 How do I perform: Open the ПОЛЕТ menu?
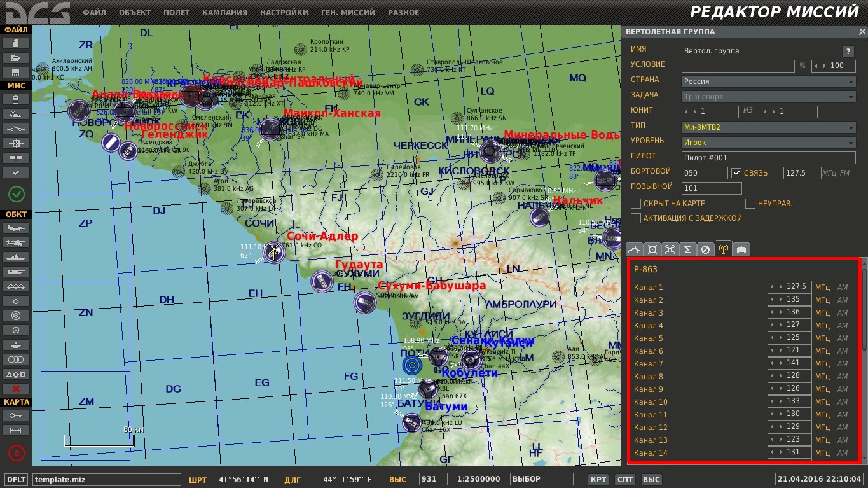point(176,13)
